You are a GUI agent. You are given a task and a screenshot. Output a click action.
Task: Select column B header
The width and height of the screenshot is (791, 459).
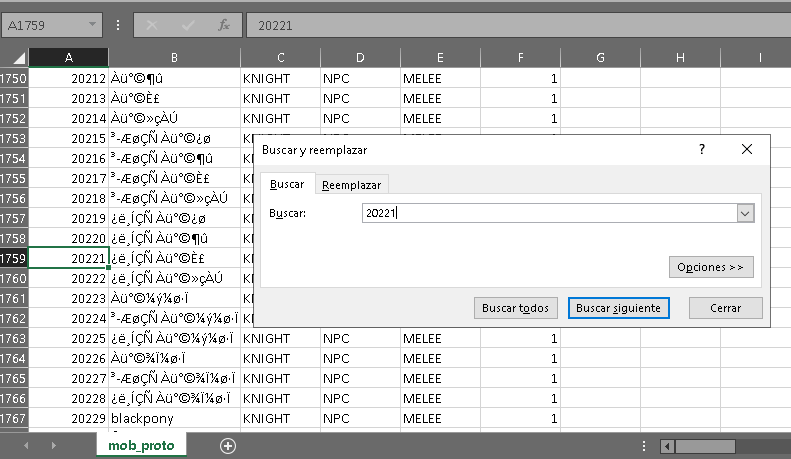point(174,58)
